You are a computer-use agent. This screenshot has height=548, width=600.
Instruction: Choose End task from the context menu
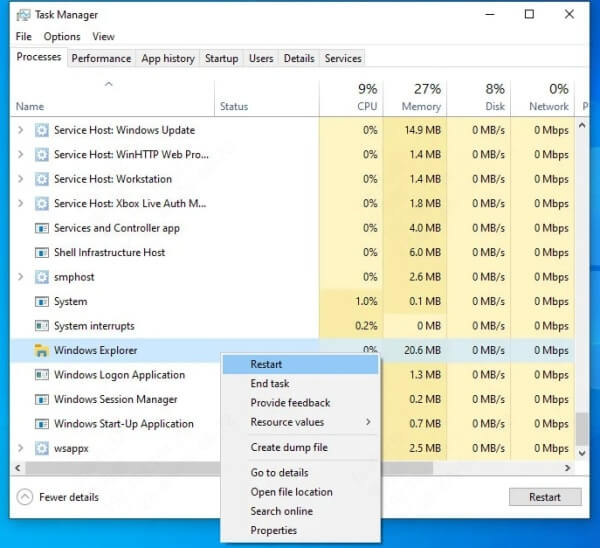(x=301, y=383)
